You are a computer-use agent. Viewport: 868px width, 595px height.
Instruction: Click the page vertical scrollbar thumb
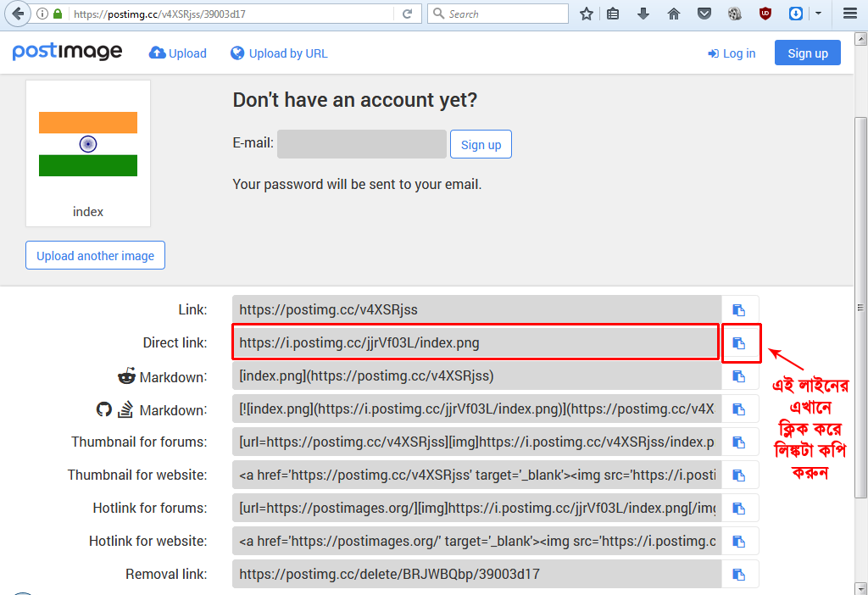[x=861, y=307]
